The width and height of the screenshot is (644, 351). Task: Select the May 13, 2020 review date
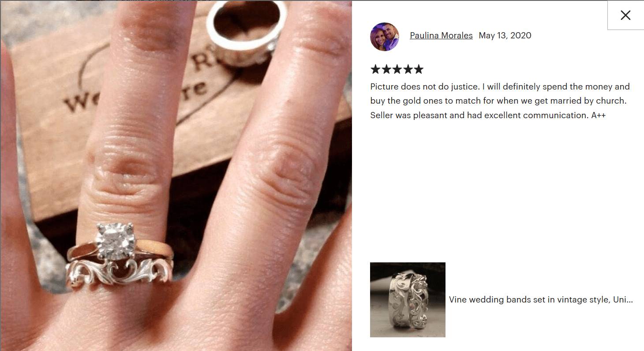click(x=505, y=36)
